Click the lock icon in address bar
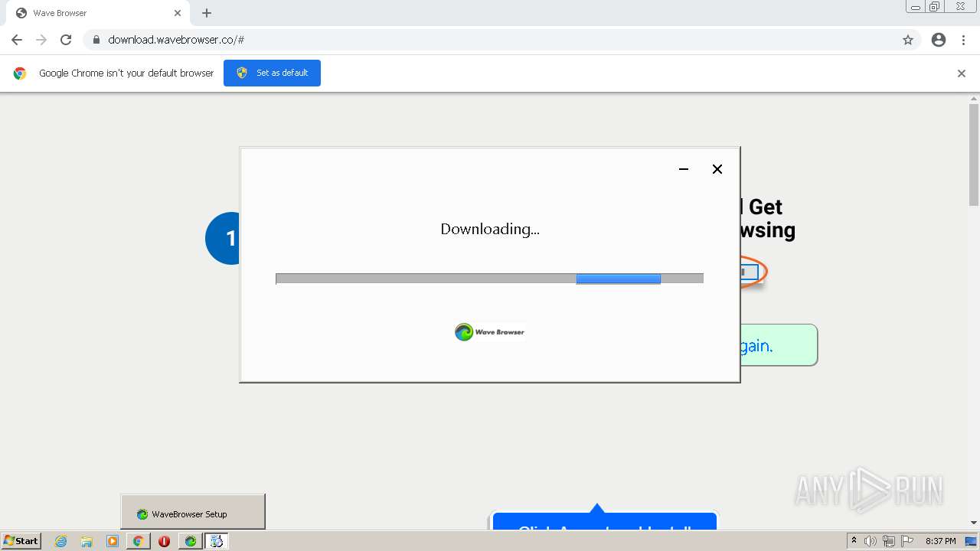 (96, 40)
